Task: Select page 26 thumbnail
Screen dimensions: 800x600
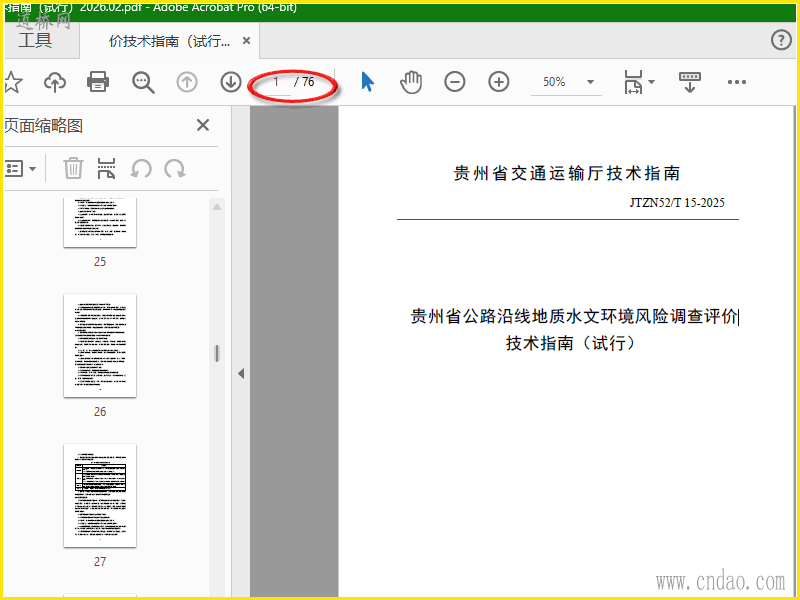Action: [x=100, y=345]
